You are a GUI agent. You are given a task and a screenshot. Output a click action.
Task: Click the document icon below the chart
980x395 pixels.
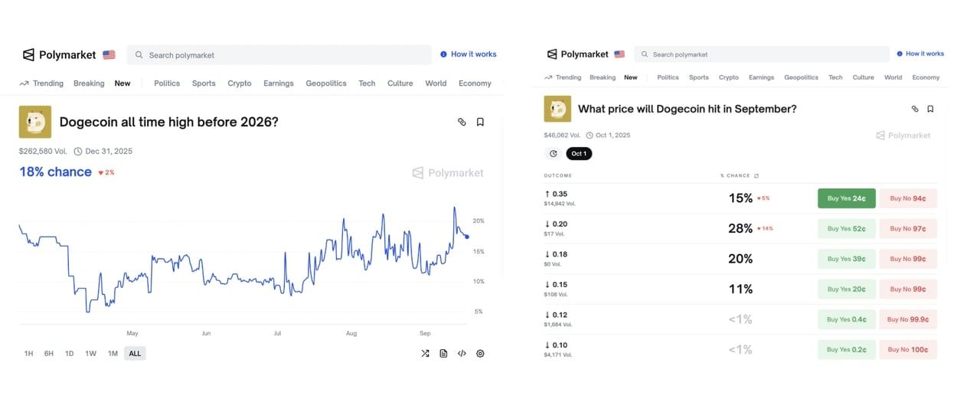443,354
